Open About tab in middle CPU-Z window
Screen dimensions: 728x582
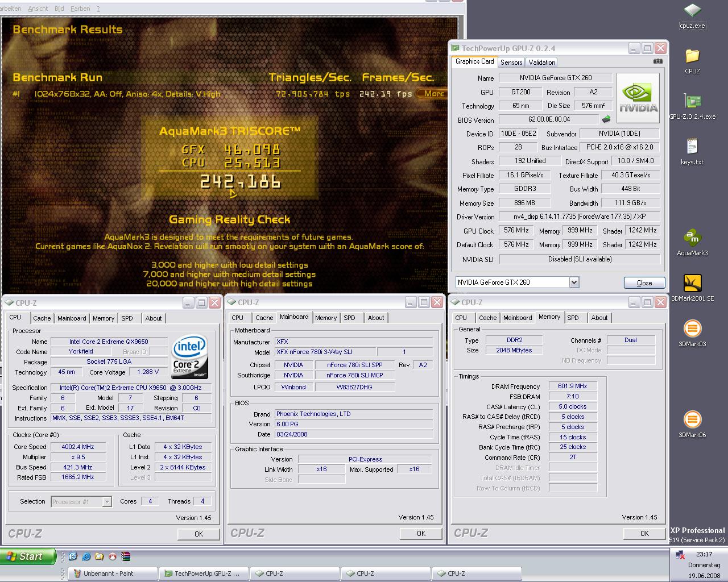(375, 318)
